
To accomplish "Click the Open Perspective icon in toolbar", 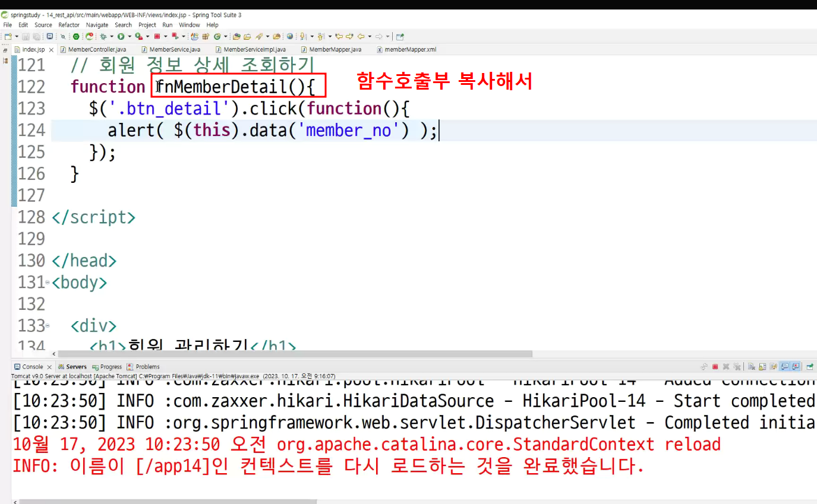I will (400, 36).
